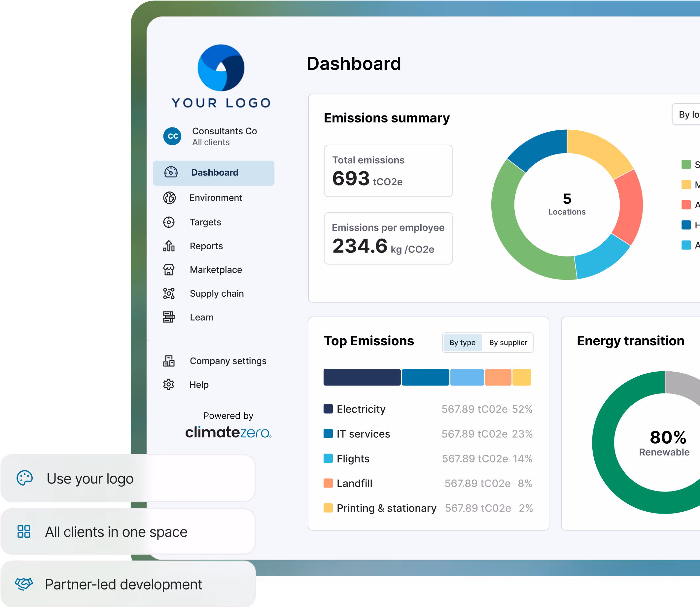Viewport: 700px width, 607px height.
Task: Click the Dashboard gauge icon
Action: pyautogui.click(x=171, y=172)
